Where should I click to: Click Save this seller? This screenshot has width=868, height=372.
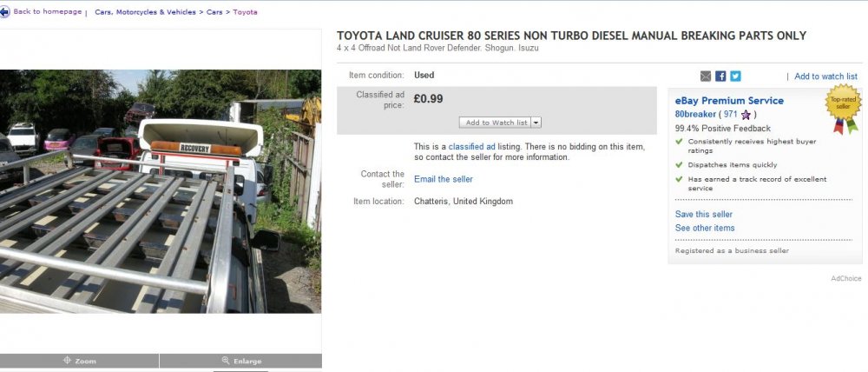(704, 214)
